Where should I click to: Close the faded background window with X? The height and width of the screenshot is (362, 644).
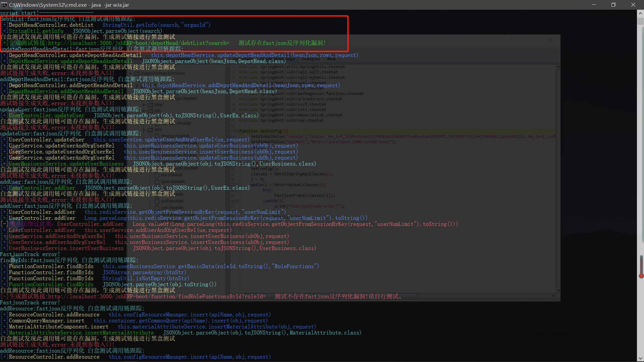550,40
